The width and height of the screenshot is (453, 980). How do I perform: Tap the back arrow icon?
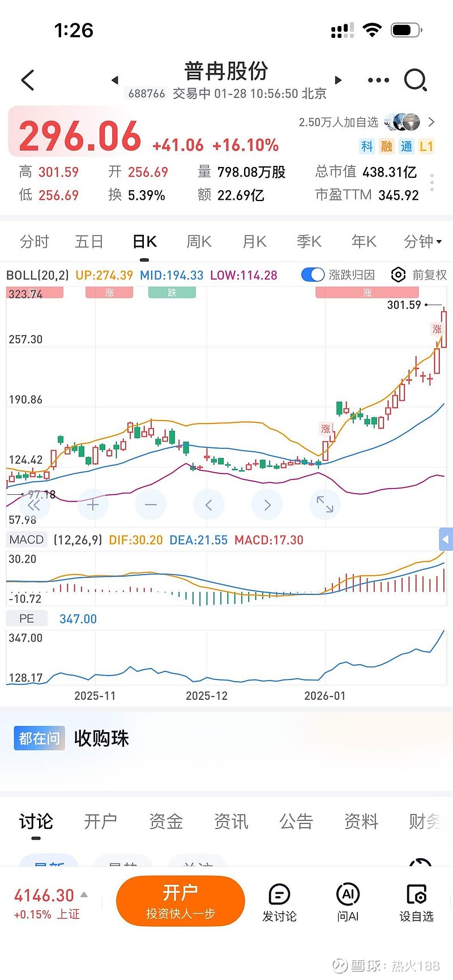(x=28, y=80)
